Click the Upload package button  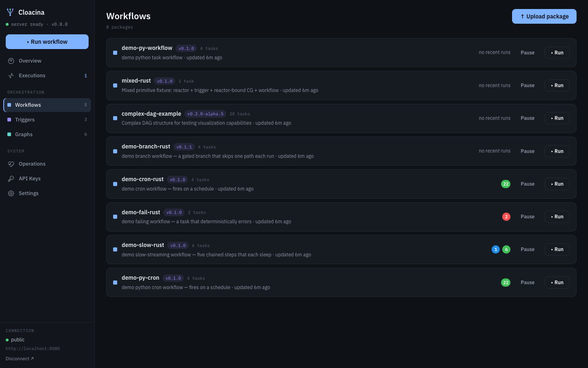click(x=544, y=16)
